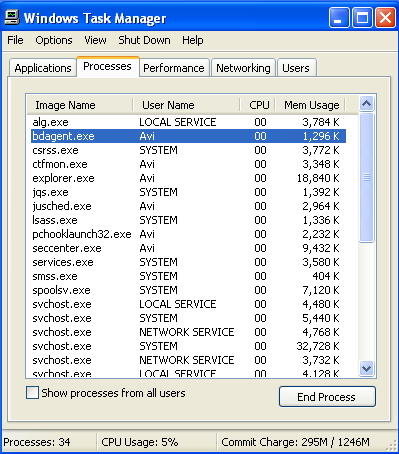Click the process list scrollbar thumb

tap(367, 177)
